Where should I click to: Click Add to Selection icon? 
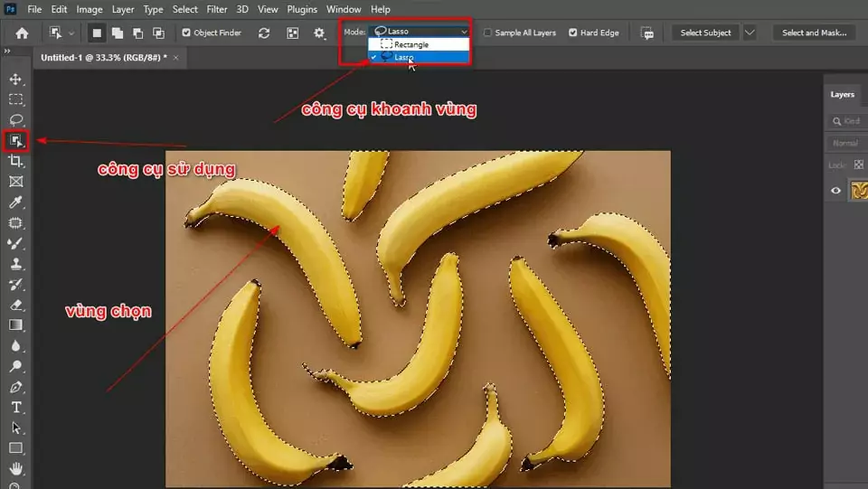[118, 33]
